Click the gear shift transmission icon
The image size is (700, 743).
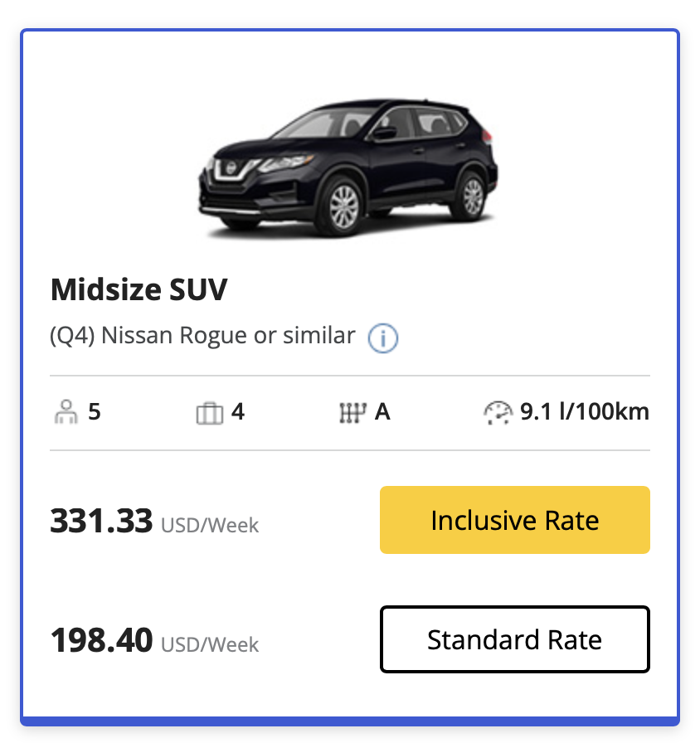point(352,412)
